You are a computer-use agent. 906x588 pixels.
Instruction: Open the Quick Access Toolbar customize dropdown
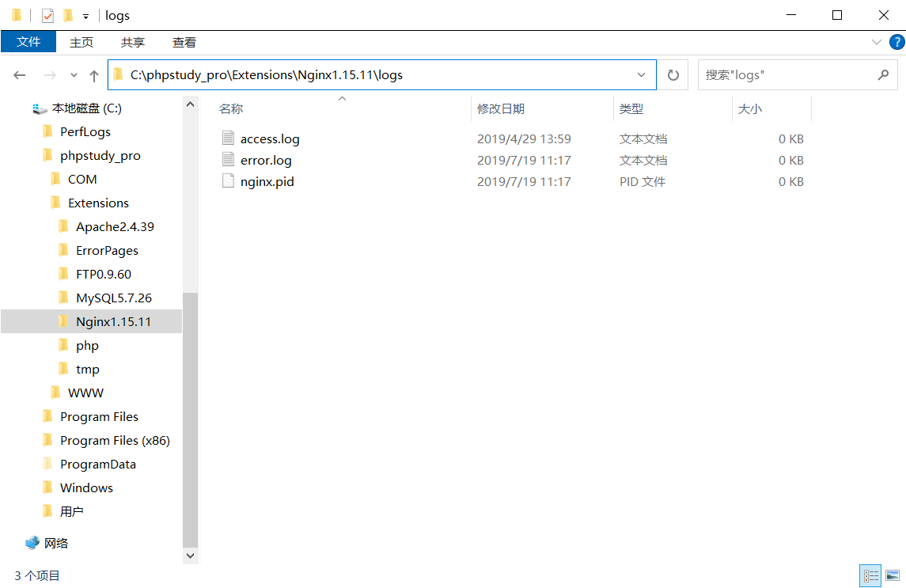(85, 16)
